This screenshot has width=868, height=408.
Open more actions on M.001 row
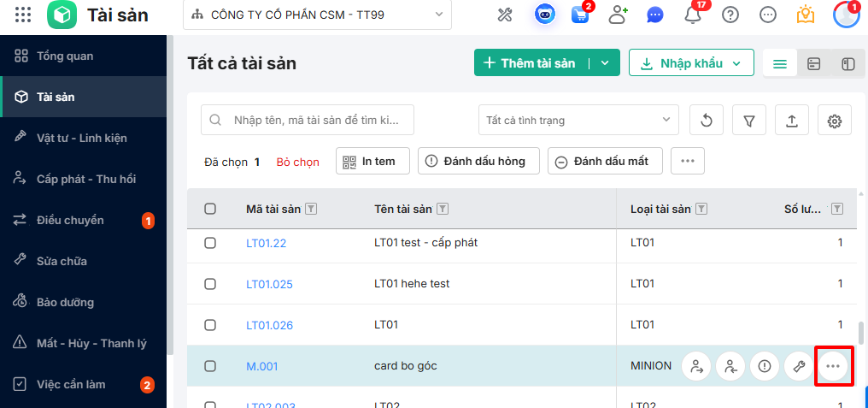point(833,366)
